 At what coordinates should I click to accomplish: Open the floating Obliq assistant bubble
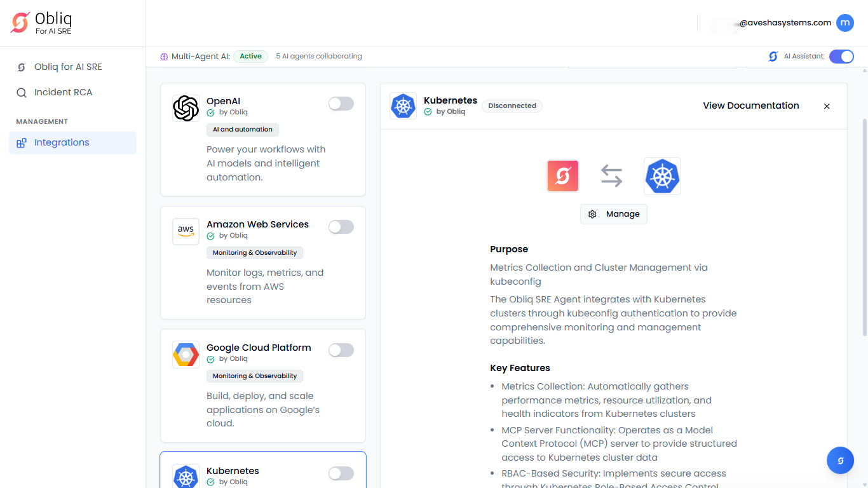(x=840, y=461)
